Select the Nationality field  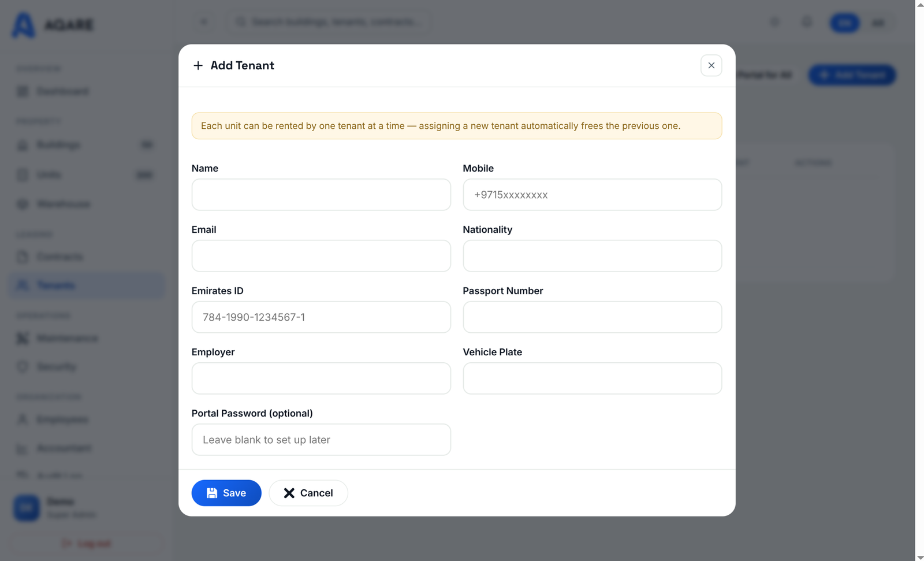(x=592, y=256)
